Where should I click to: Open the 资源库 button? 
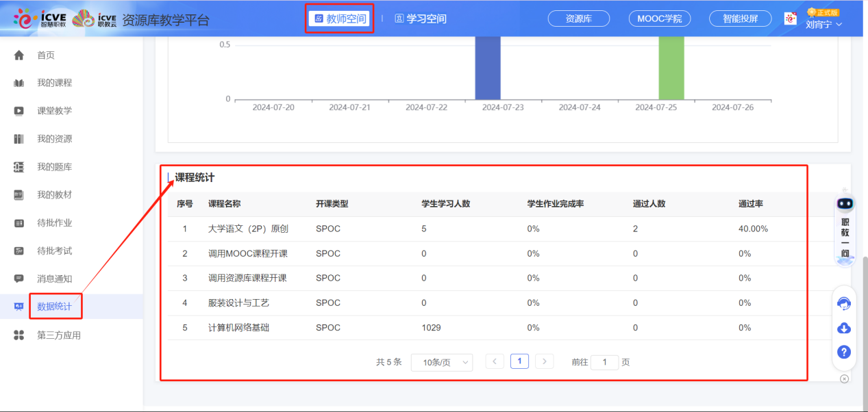pos(578,18)
